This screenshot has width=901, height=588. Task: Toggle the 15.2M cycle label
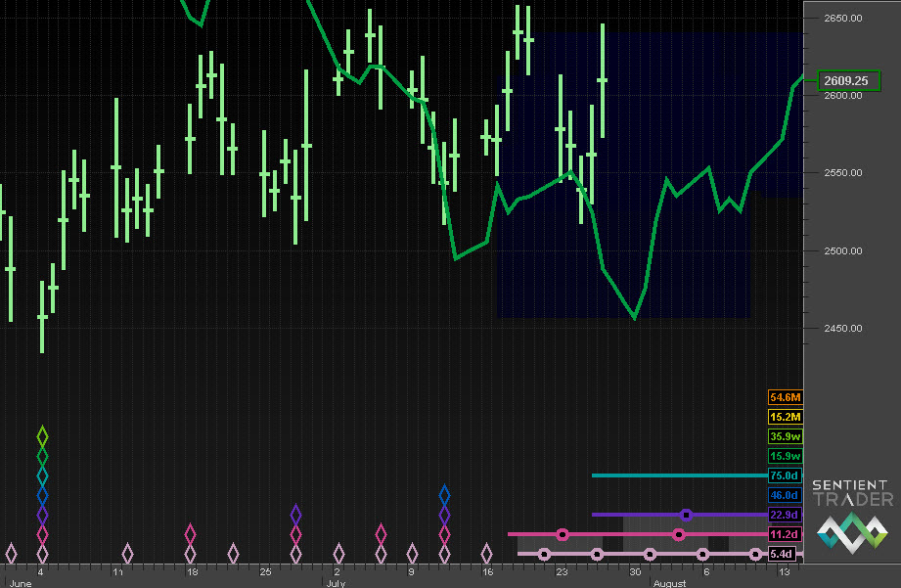pos(786,417)
